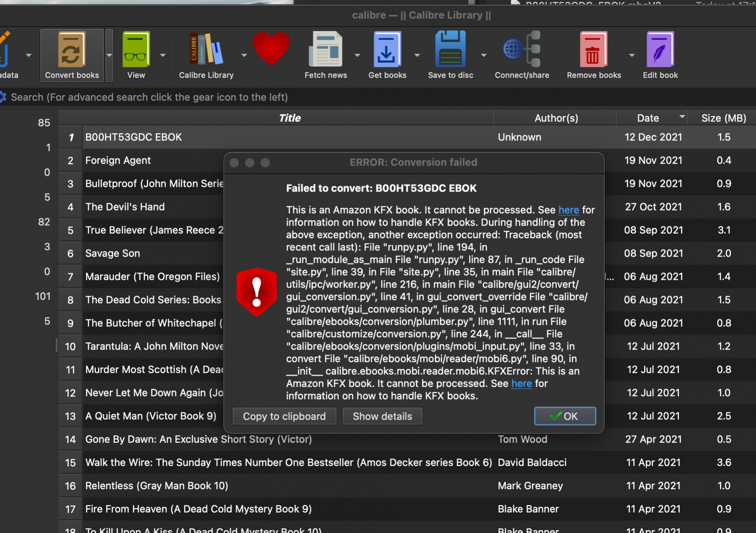Click the Fetch news icon

coord(325,50)
